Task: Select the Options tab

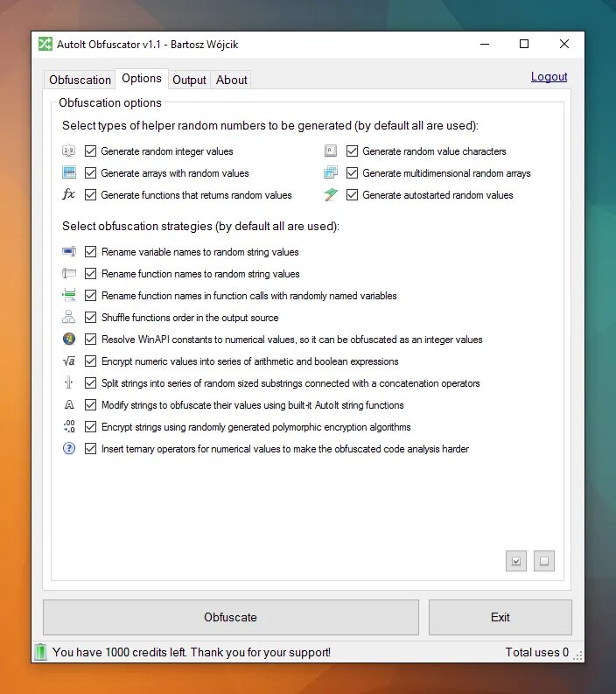Action: 142,79
